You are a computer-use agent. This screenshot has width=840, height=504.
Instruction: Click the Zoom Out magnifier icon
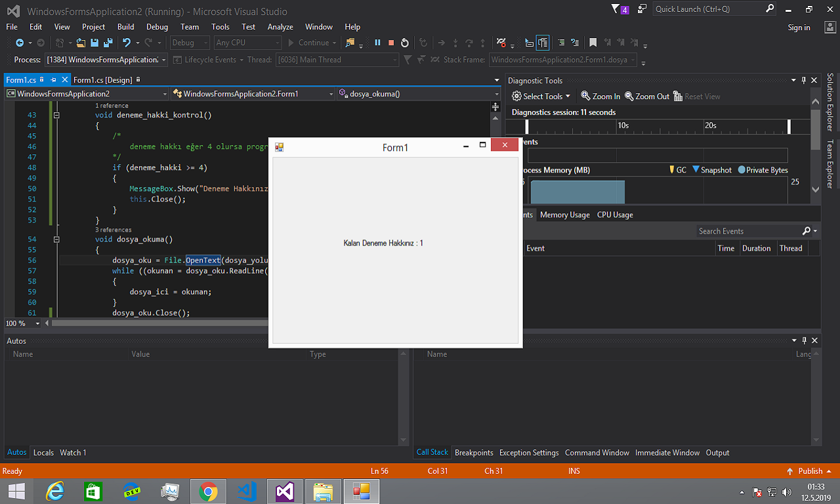coord(629,96)
